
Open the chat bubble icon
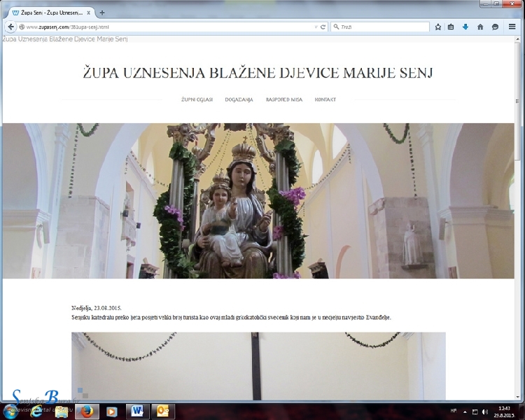click(495, 27)
